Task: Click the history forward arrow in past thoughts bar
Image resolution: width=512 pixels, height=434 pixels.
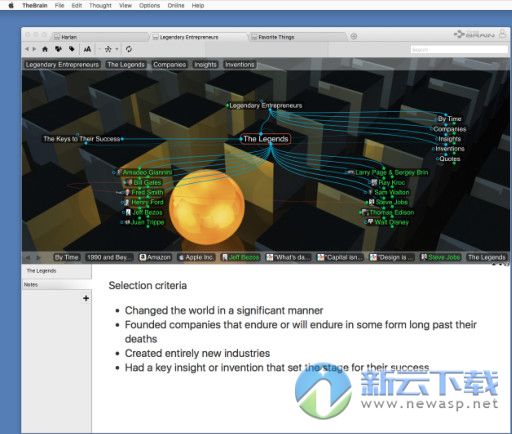Action: (x=38, y=257)
